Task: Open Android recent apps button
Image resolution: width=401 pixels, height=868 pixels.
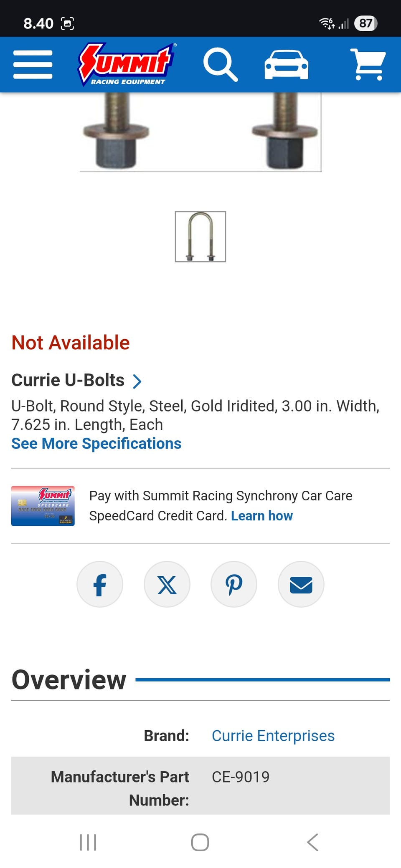Action: click(88, 842)
